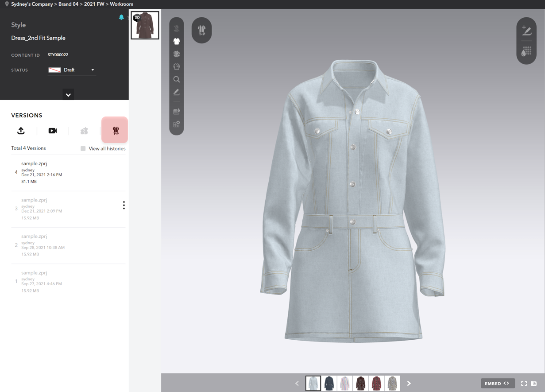
Task: Open the Draft status dropdown
Action: (72, 70)
